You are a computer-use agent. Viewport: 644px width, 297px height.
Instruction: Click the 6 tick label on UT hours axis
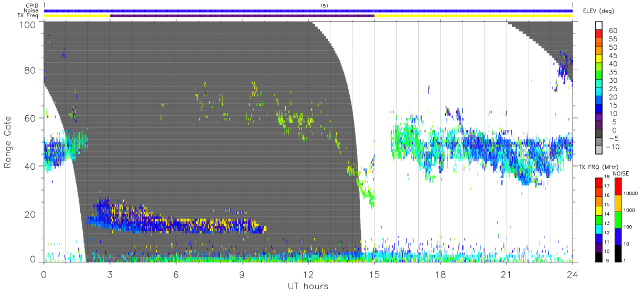[176, 274]
